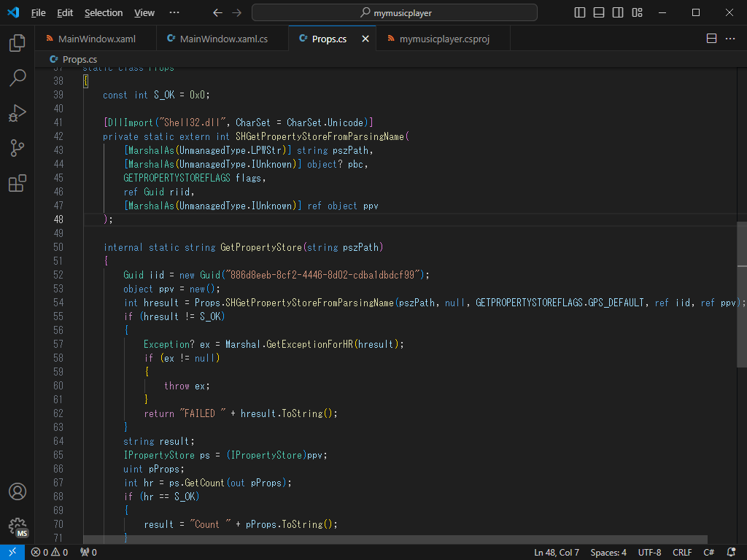Image resolution: width=747 pixels, height=560 pixels.
Task: Click the VS Code logo icon
Action: click(x=13, y=12)
